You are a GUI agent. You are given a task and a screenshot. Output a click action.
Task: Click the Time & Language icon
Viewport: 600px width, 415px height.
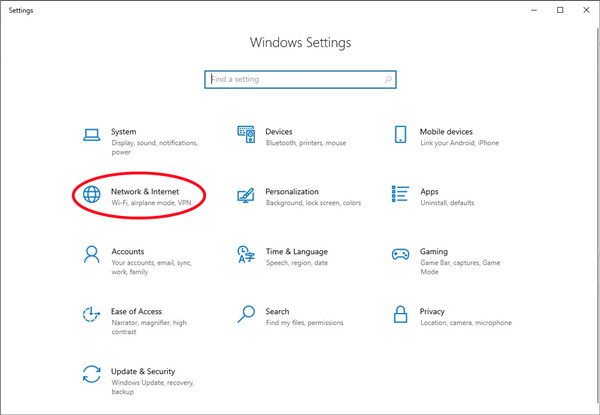pos(246,254)
